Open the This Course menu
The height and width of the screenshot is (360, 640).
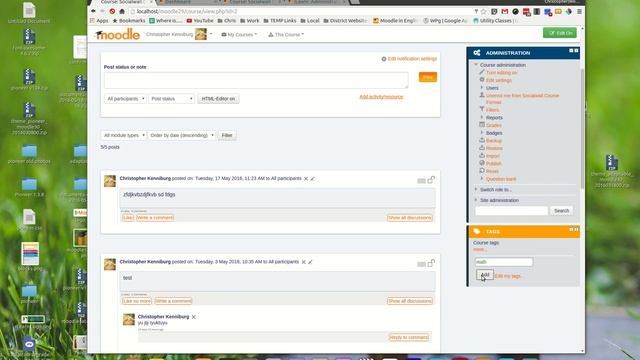(286, 35)
